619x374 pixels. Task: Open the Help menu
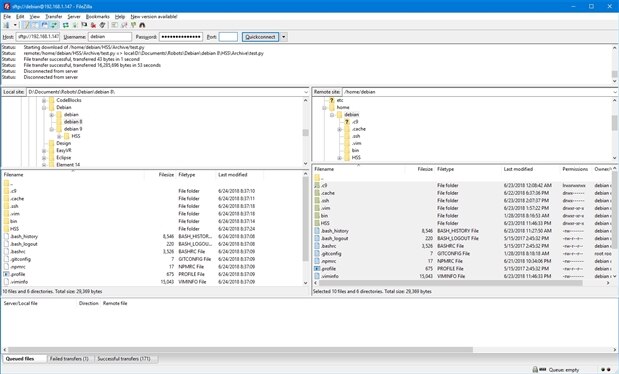(120, 17)
